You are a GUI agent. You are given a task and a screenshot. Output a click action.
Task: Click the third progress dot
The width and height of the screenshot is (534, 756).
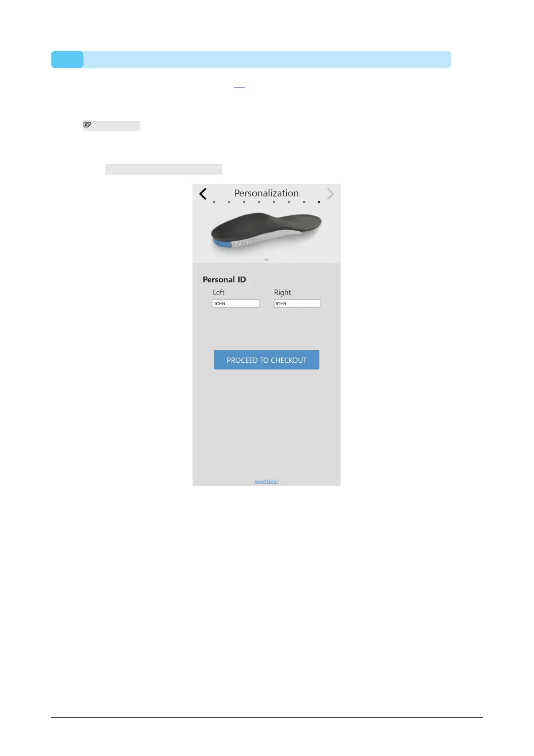[x=244, y=202]
